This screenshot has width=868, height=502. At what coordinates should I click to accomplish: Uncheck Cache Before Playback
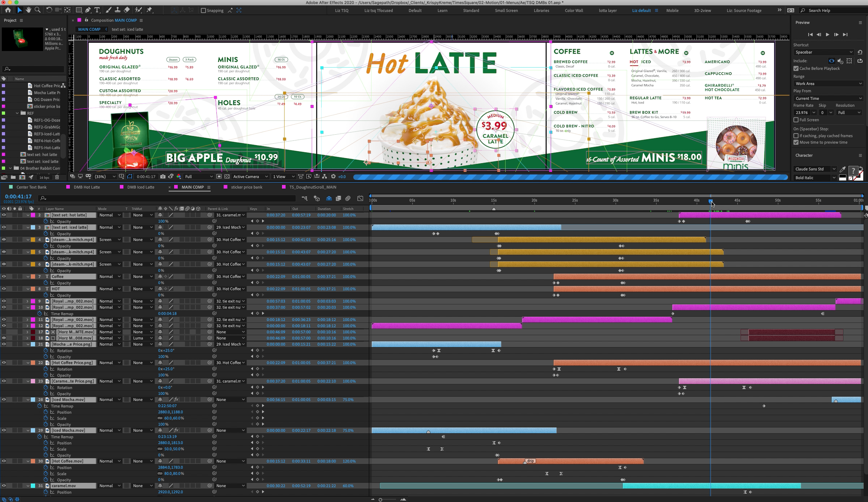[x=796, y=68]
